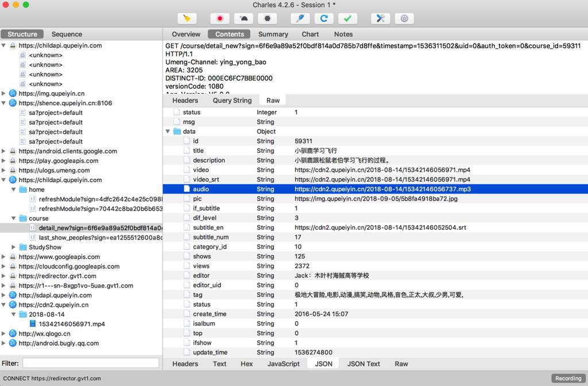Collapse the shence.qupeiyin.cn:8106 host node
The height and width of the screenshot is (386, 588).
tap(3, 103)
